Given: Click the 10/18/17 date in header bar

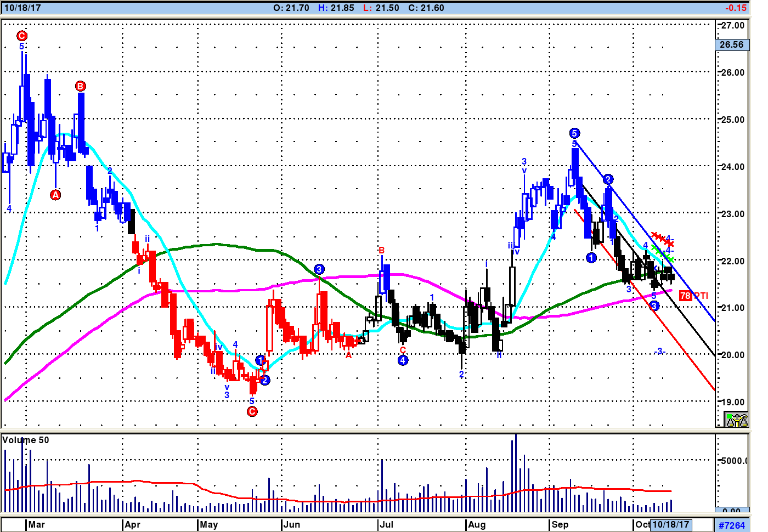Looking at the screenshot, I should pos(22,8).
